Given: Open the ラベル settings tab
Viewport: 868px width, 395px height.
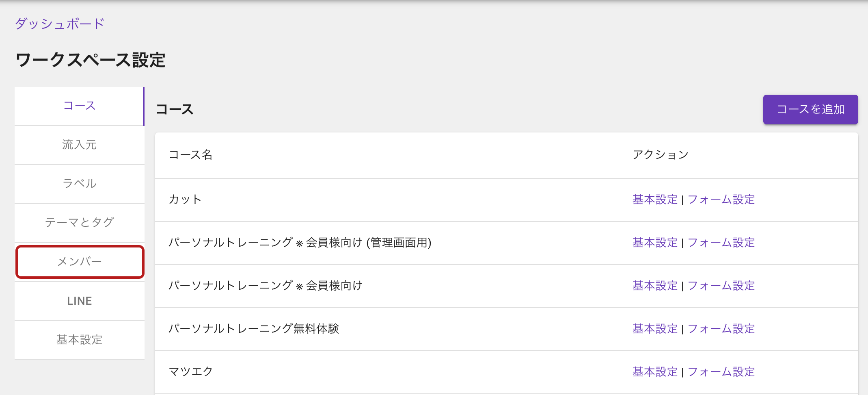Looking at the screenshot, I should tap(79, 184).
